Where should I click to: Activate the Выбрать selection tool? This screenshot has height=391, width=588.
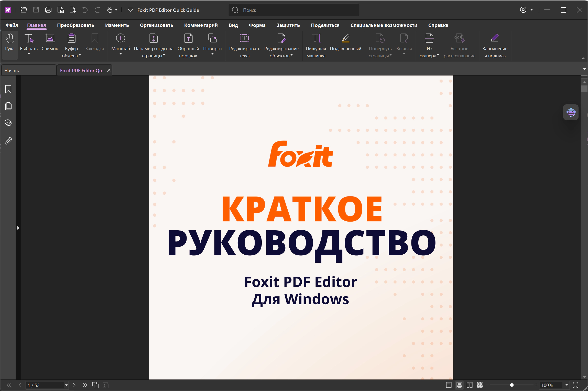tap(29, 38)
